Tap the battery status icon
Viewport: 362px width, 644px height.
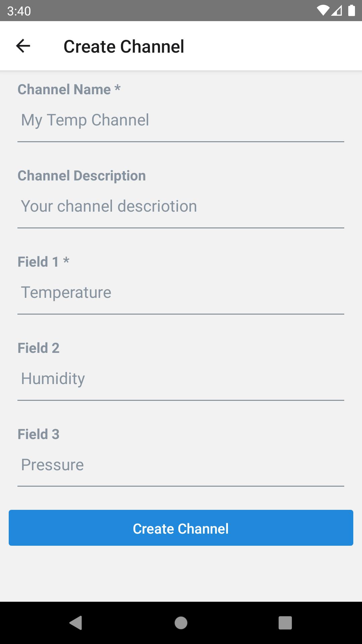click(x=352, y=10)
